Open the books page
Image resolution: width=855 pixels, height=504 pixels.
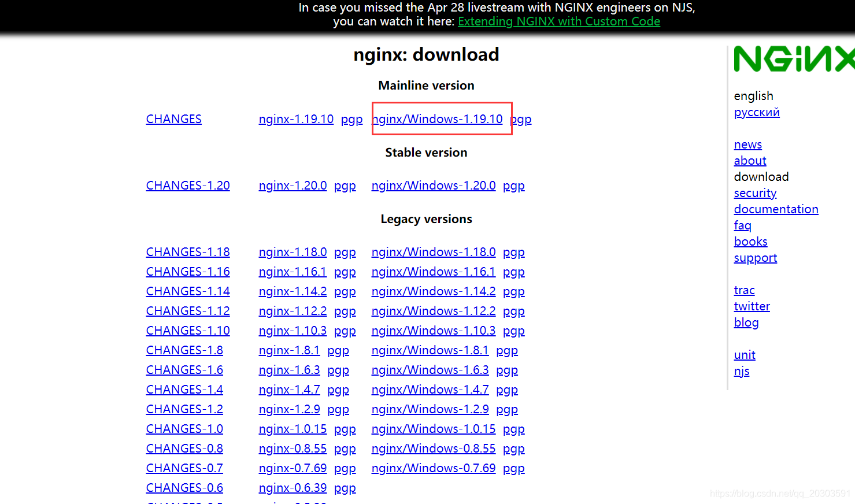751,242
